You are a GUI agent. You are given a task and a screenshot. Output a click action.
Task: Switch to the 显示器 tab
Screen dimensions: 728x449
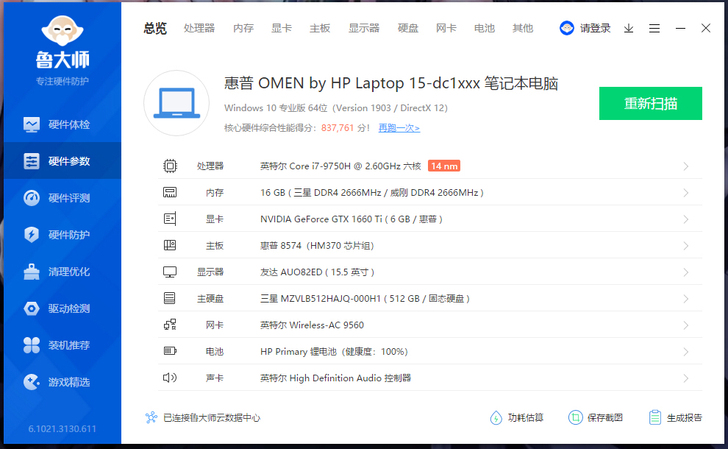[x=364, y=28]
